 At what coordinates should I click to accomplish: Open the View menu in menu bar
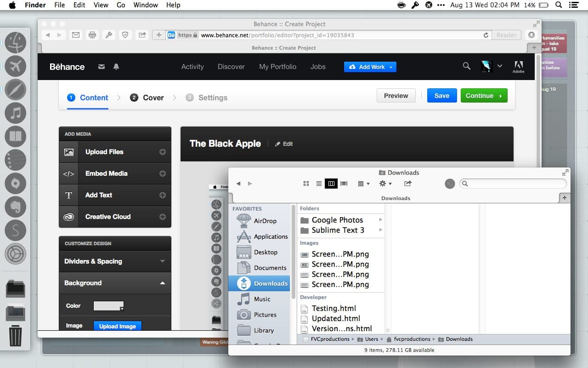[101, 5]
